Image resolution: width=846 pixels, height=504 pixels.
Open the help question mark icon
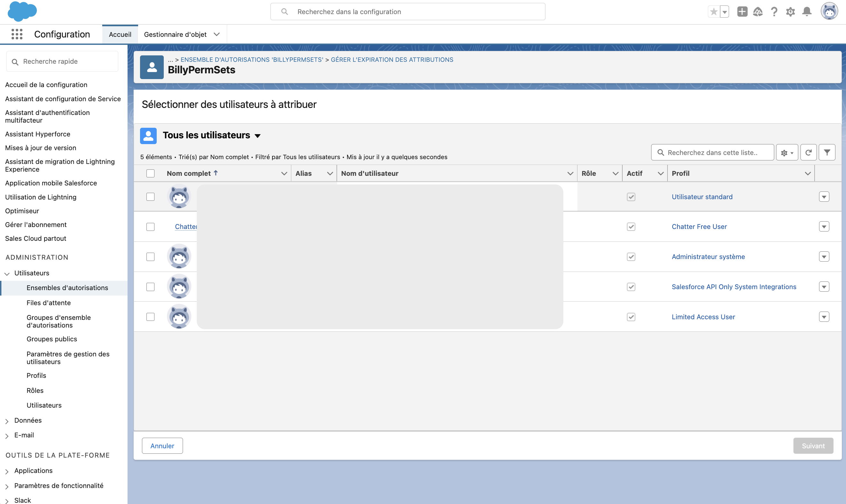(774, 12)
